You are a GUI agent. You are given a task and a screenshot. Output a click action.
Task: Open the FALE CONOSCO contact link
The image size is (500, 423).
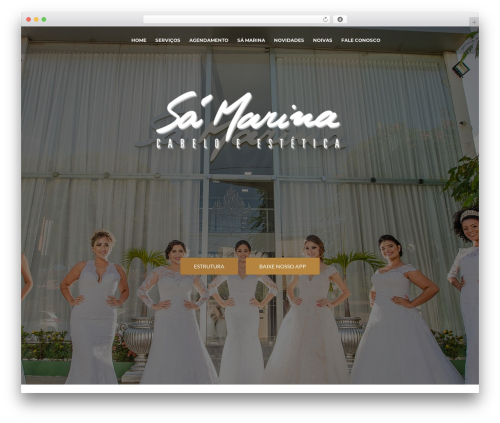(361, 40)
